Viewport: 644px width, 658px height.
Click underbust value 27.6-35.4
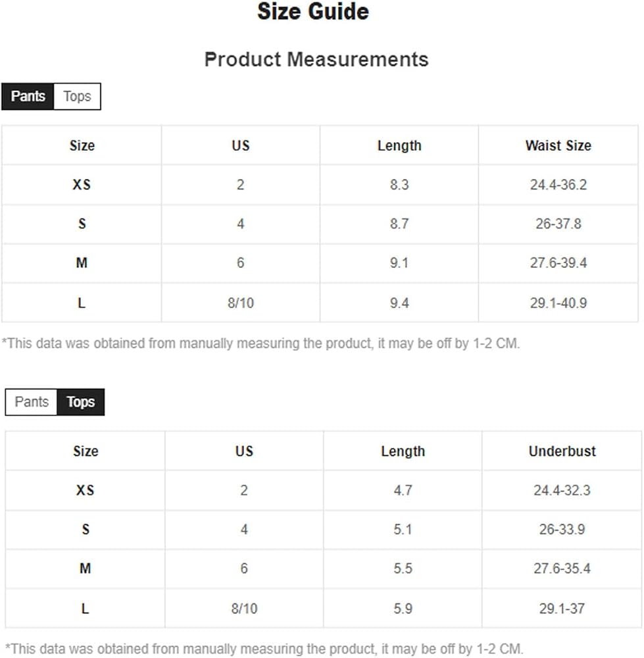click(562, 569)
